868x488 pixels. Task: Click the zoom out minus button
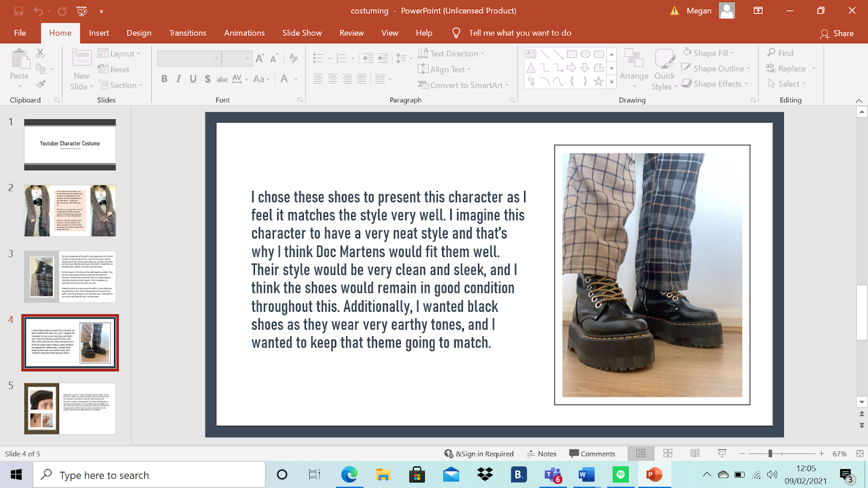click(742, 453)
